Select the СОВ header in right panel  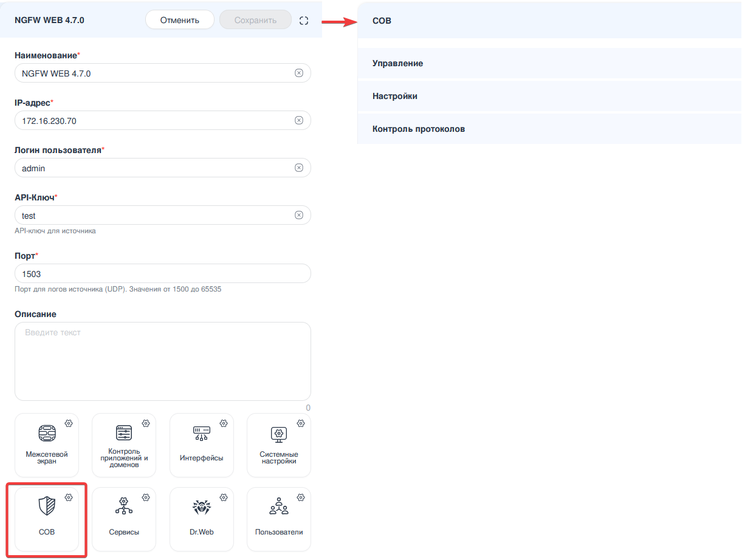point(549,21)
